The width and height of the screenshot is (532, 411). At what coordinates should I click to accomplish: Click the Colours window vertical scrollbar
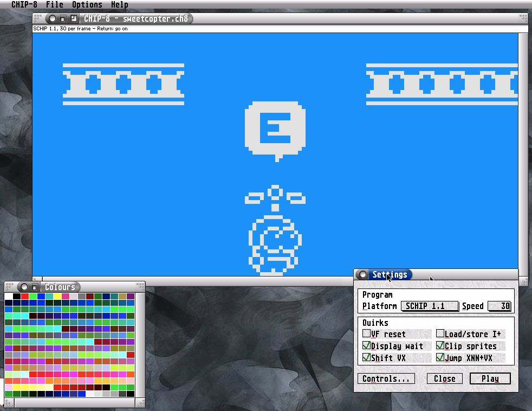[140, 345]
